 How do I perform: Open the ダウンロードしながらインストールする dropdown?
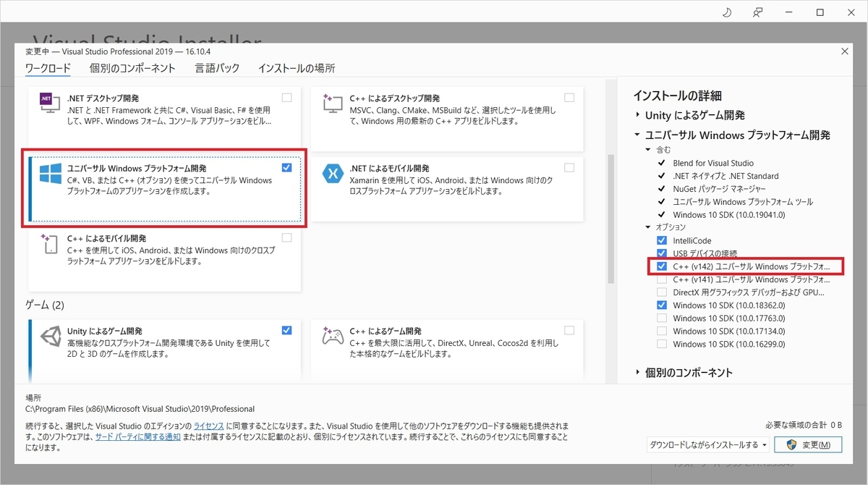coord(707,444)
